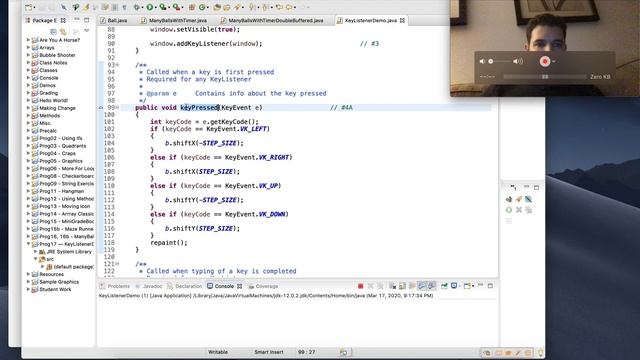Screen dimensions: 640x360
Task: Click the New Java Package toolbar icon
Action: pyautogui.click(x=191, y=7)
